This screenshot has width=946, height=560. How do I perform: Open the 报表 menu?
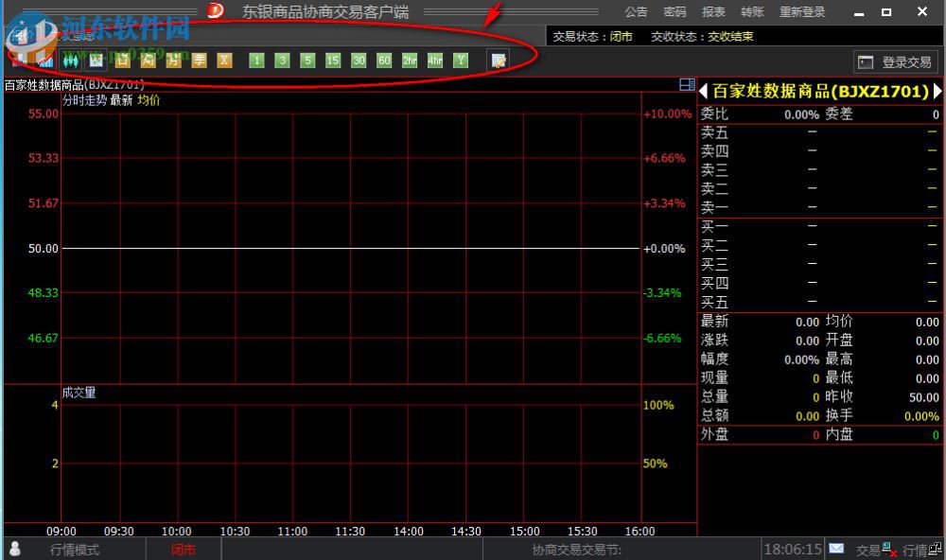713,11
